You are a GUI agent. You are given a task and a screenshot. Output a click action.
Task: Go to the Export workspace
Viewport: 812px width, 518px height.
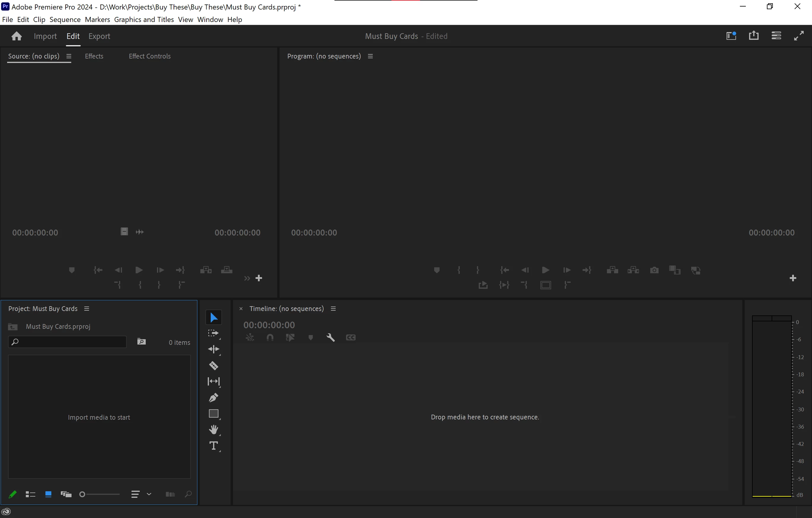click(99, 36)
